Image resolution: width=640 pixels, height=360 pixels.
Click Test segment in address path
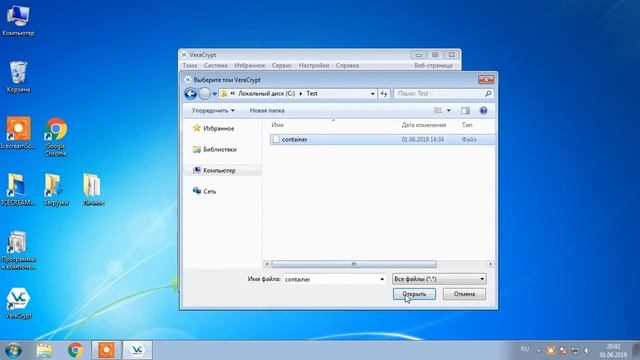point(312,93)
